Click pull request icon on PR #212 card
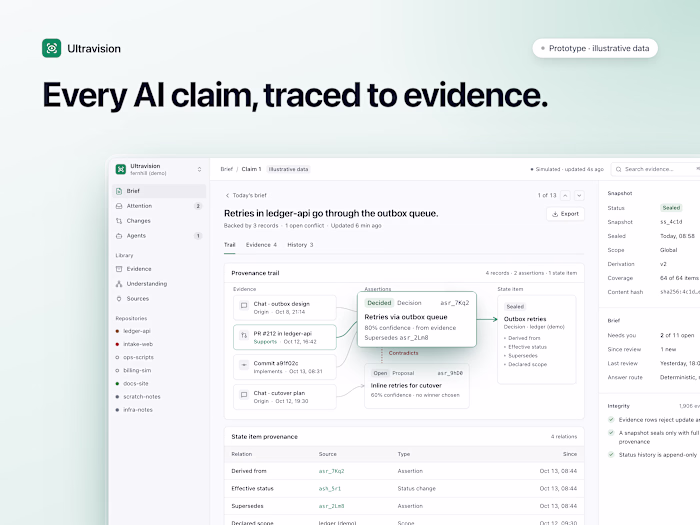Screen dimensions: 700x525 tap(244, 335)
